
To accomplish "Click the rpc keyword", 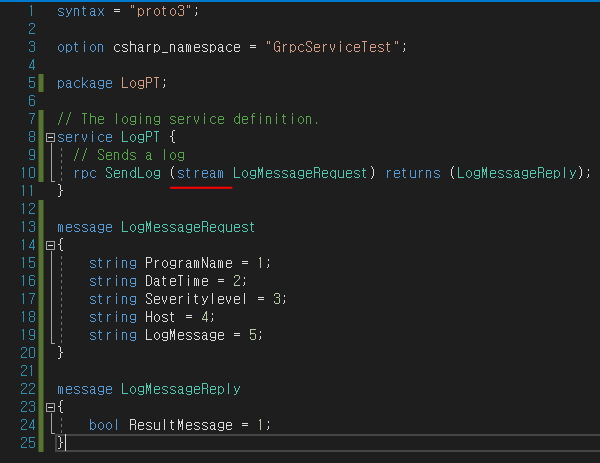I will point(85,173).
